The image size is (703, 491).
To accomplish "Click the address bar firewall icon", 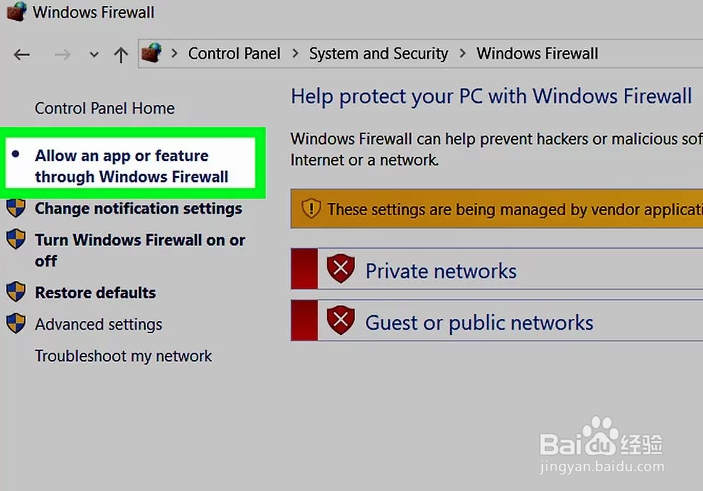I will [152, 53].
